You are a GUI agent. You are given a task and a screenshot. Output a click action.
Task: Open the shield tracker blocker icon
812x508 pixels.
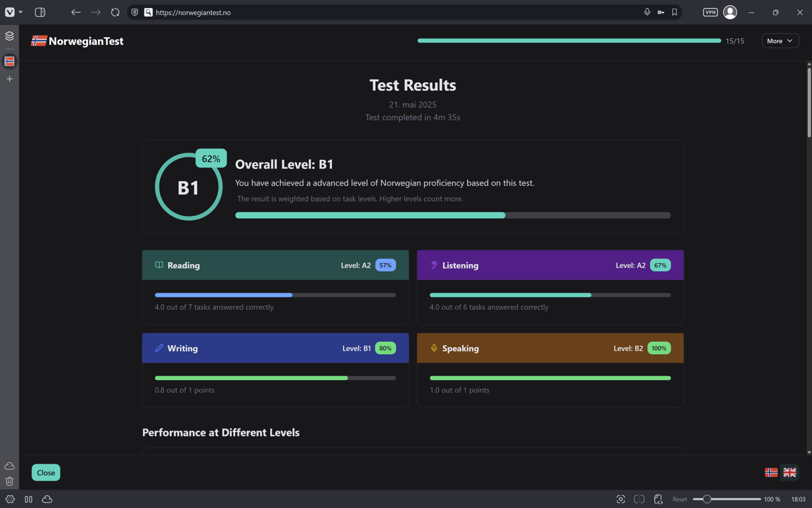(x=134, y=12)
